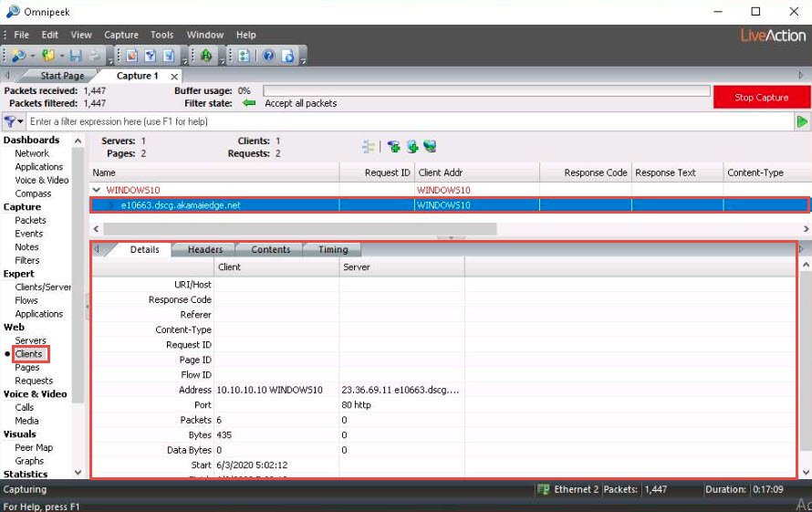The height and width of the screenshot is (512, 812).
Task: Click the client list horizontal scrollbar thumb
Action: 300,228
